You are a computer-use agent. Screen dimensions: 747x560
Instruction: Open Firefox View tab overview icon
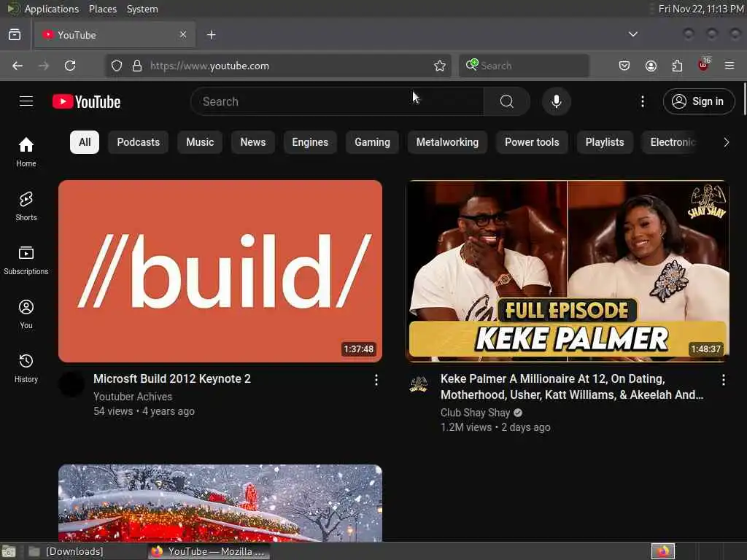[x=15, y=35]
